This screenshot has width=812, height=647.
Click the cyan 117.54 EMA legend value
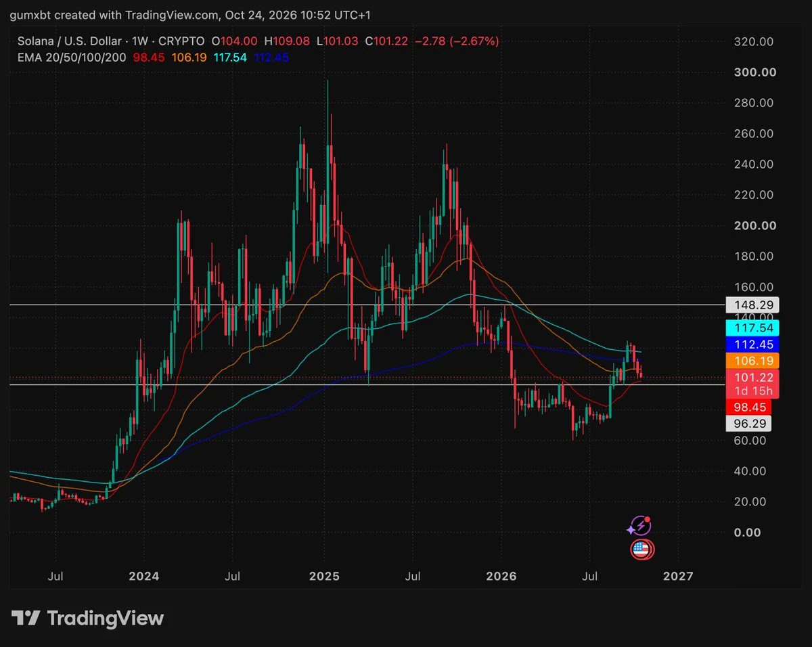click(231, 58)
